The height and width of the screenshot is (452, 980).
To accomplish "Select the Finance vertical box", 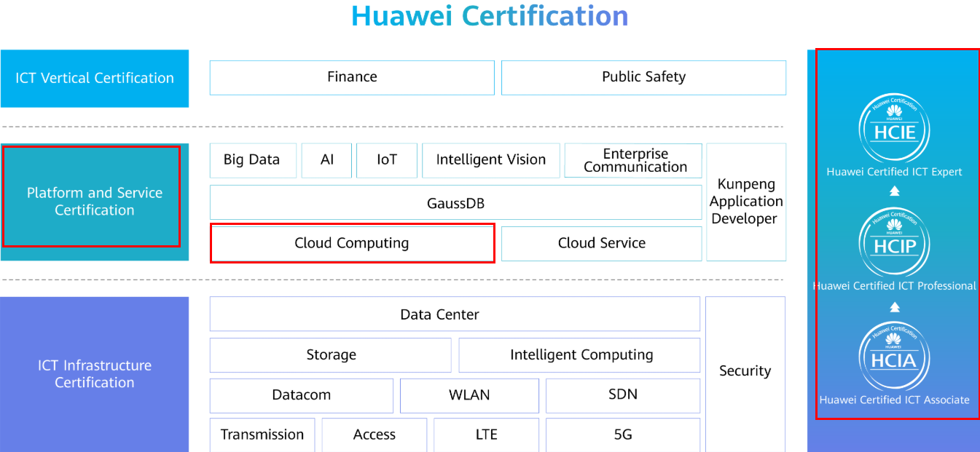I will 352,77.
